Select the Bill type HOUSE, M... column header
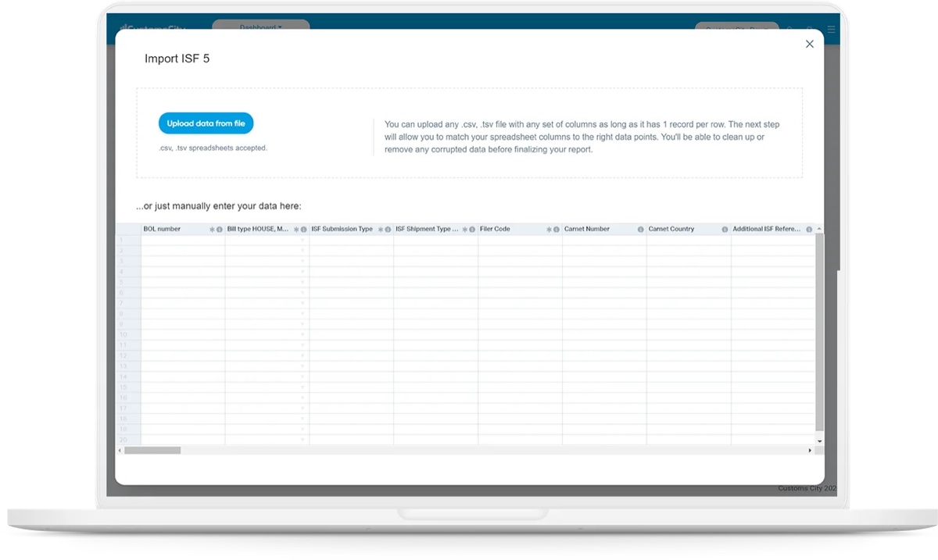Screen dimensions: 938x560 (267, 230)
